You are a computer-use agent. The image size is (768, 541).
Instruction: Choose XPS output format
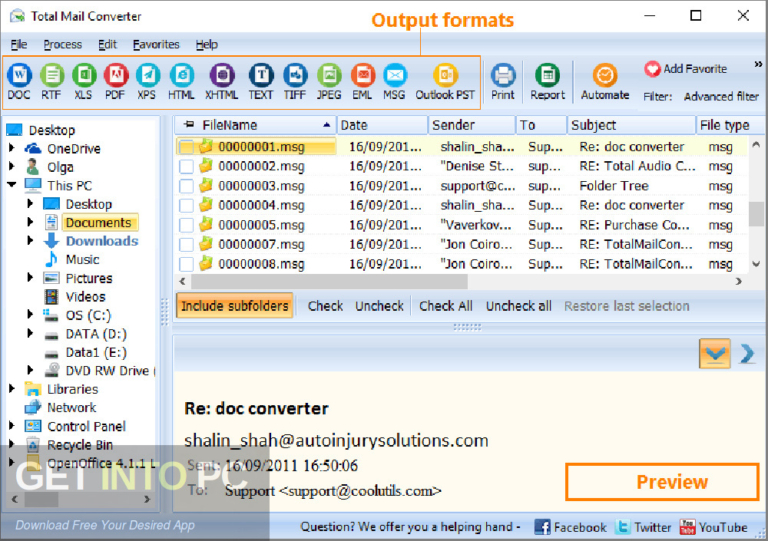tap(147, 82)
